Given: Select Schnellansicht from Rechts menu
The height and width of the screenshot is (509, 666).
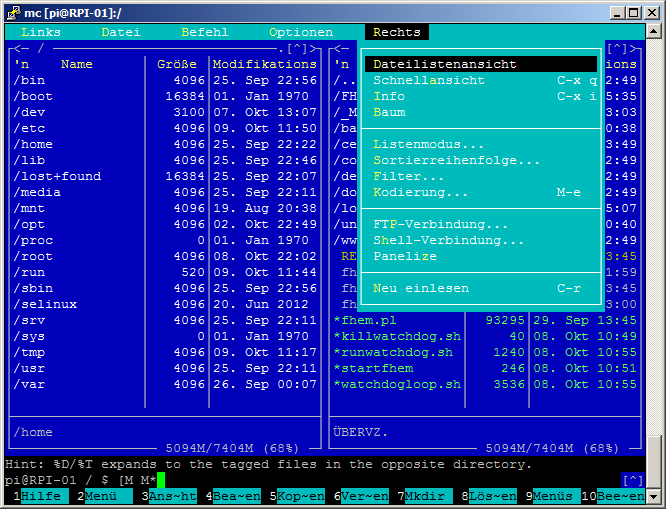Looking at the screenshot, I should tap(429, 80).
